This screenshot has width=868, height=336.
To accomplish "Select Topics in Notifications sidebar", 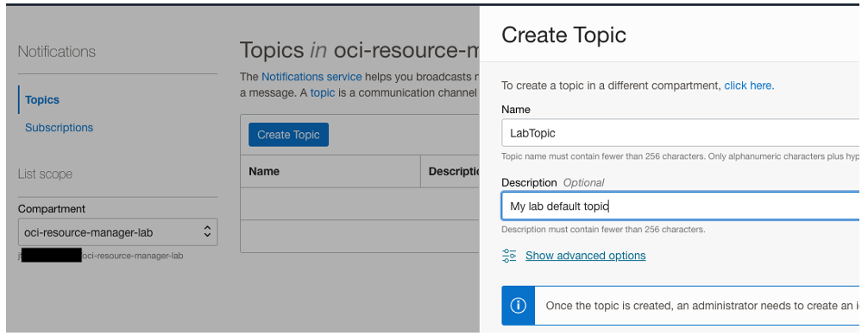I will coord(42,100).
